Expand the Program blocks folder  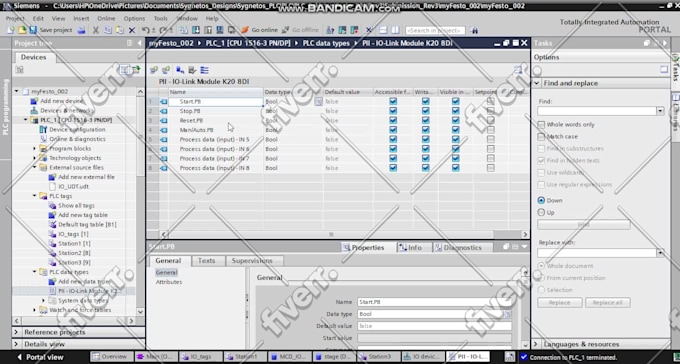34,148
